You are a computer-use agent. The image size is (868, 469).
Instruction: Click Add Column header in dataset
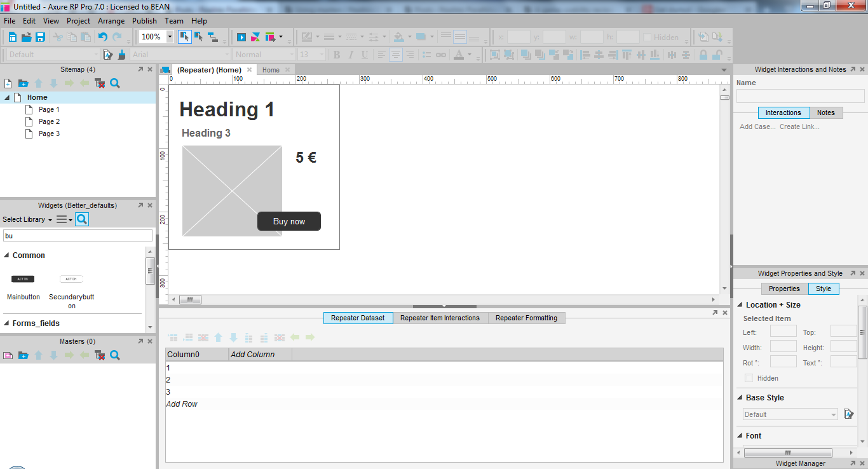[x=253, y=355]
